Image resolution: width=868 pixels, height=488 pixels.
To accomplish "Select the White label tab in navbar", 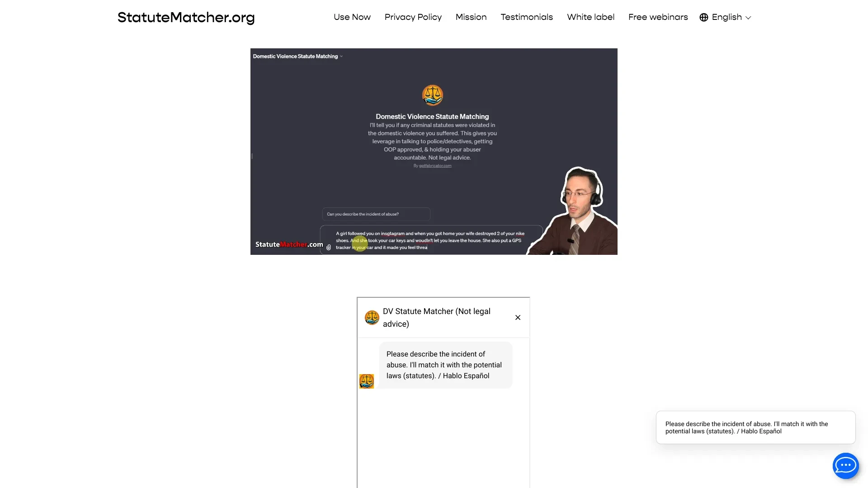I will [591, 17].
